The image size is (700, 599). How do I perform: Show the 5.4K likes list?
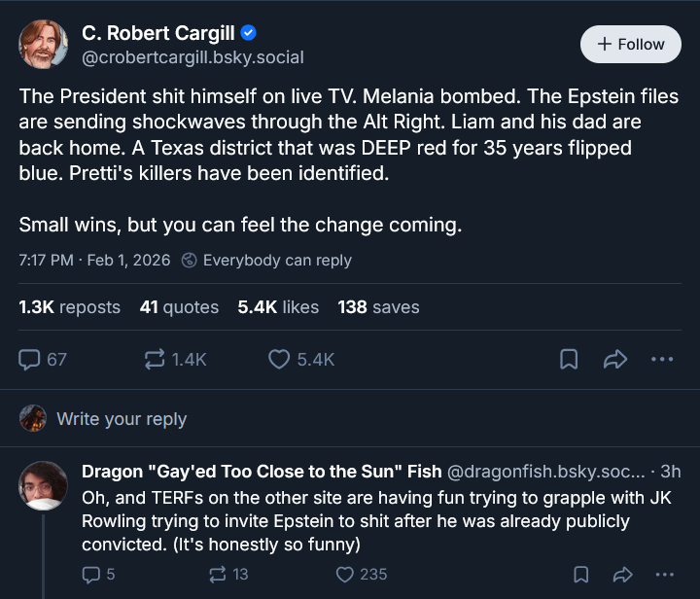pyautogui.click(x=278, y=307)
